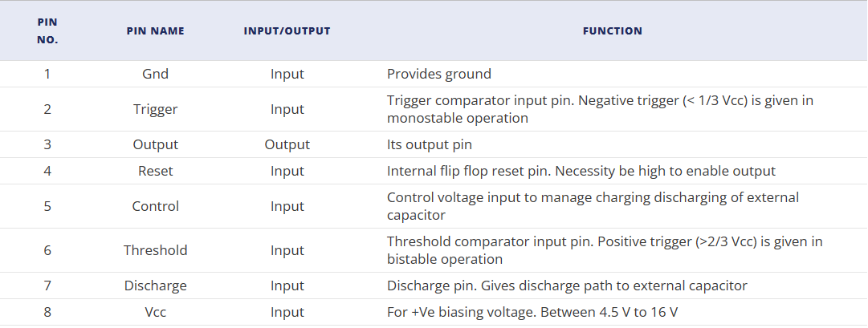Select the Trigger pin name cell
Viewport: 868px width, 328px height.
[x=155, y=110]
